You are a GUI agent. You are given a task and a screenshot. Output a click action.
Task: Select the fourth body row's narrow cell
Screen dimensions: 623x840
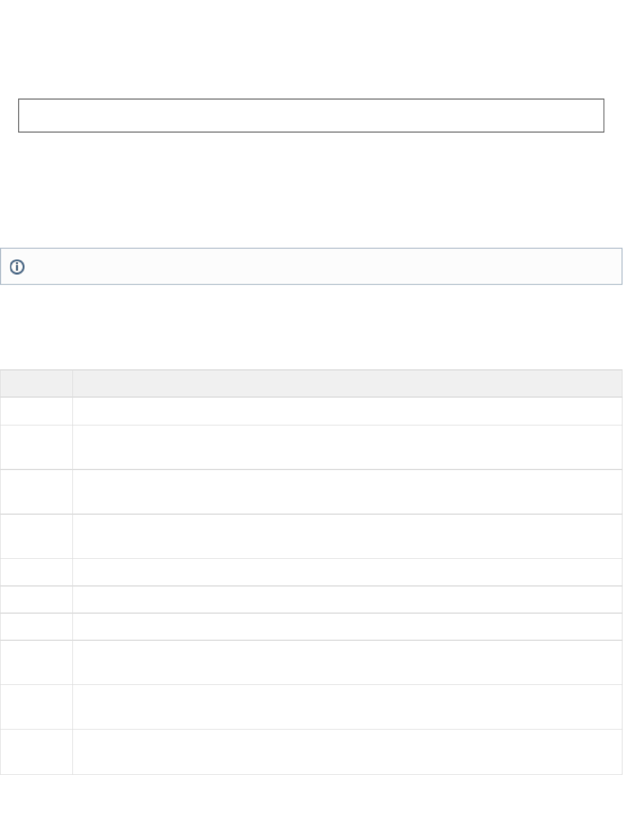36,536
